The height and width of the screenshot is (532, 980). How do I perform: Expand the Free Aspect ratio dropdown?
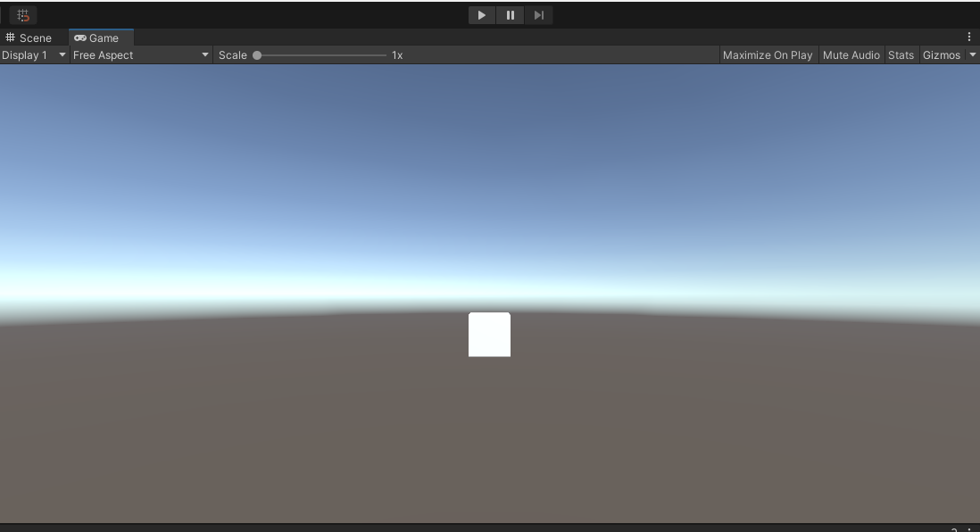[x=141, y=55]
